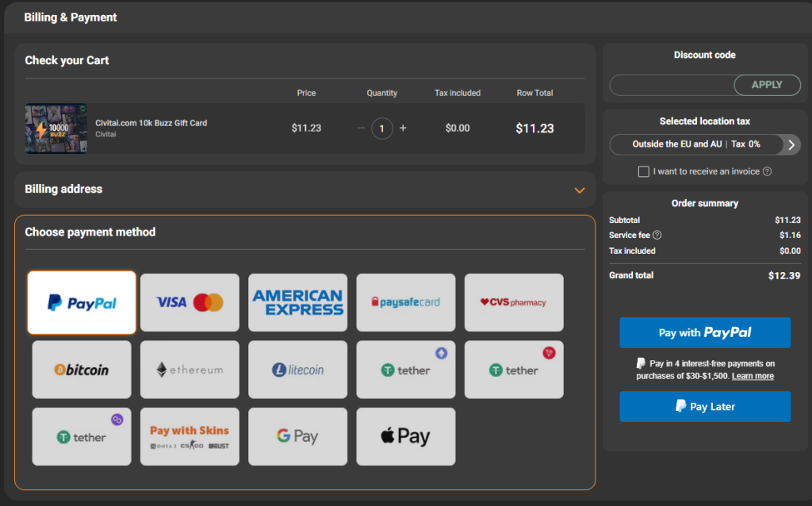Viewport: 812px width, 506px height.
Task: Pick paysafecard as payment method
Action: 406,302
